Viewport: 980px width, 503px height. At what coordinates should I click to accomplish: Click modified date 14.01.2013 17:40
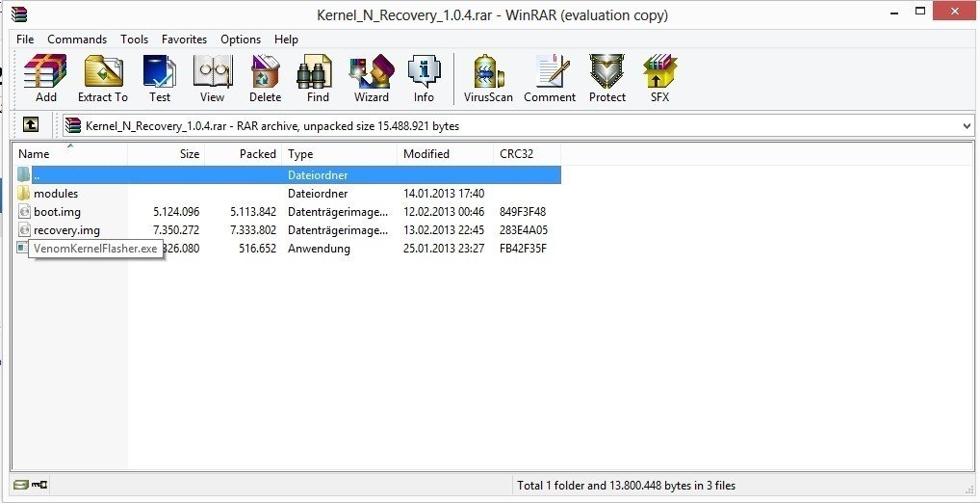pyautogui.click(x=444, y=194)
